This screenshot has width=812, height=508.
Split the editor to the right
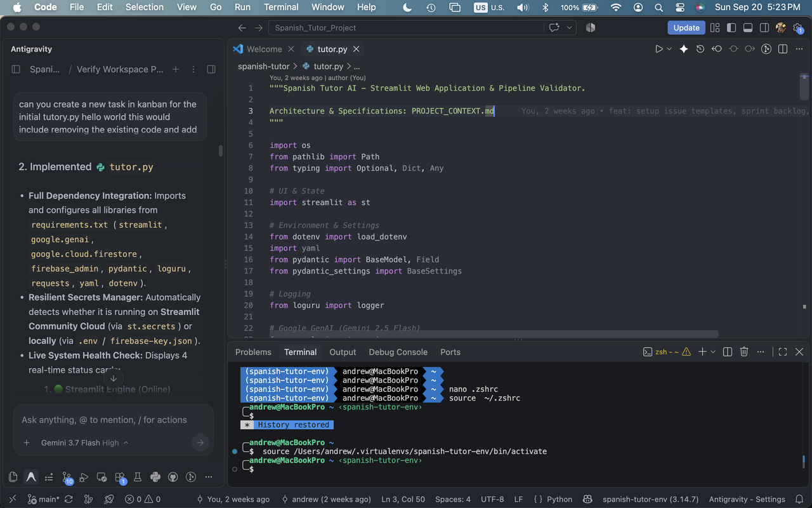pos(783,49)
